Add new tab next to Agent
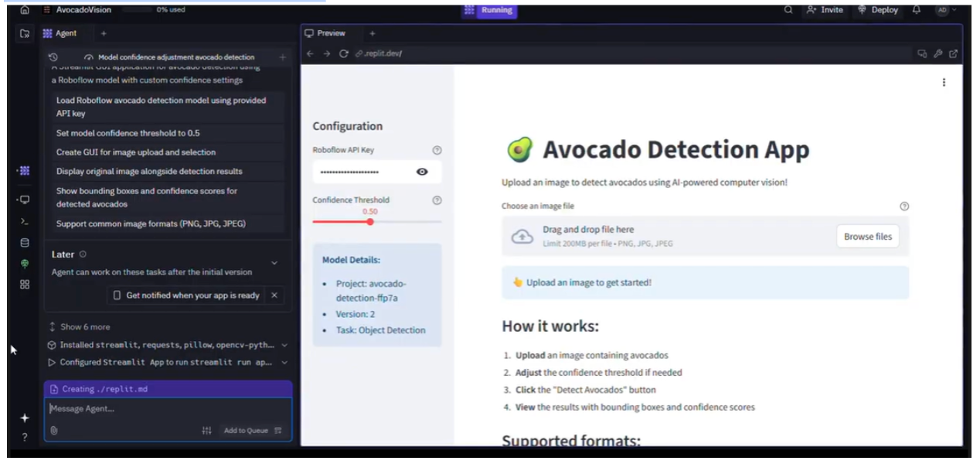This screenshot has width=980, height=464. (104, 33)
